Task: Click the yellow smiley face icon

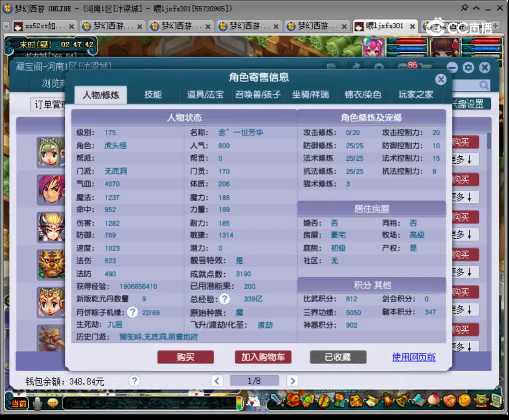Action: coord(465,400)
